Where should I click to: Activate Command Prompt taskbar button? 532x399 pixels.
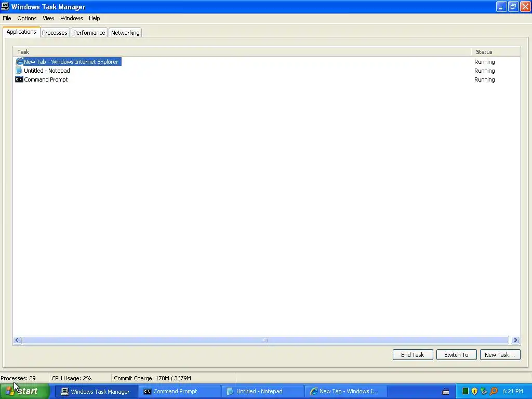pyautogui.click(x=179, y=392)
